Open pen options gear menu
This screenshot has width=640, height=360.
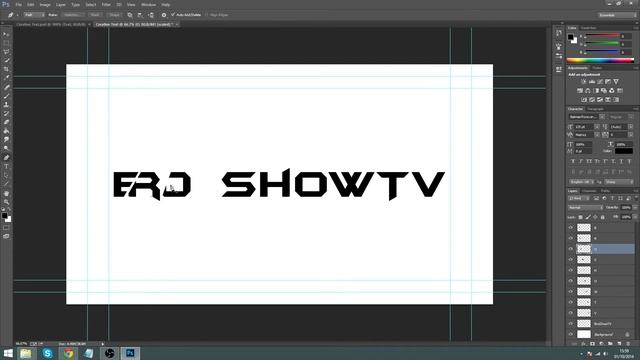click(x=164, y=15)
